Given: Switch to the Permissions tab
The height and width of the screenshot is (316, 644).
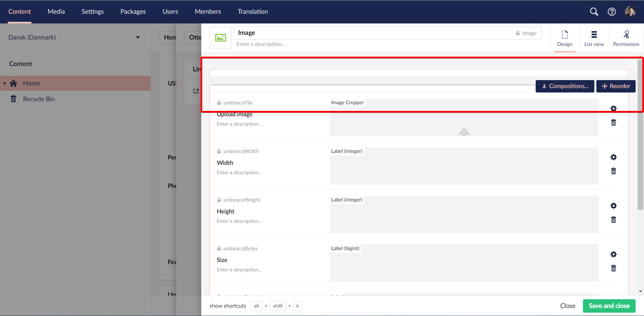Looking at the screenshot, I should 626,38.
